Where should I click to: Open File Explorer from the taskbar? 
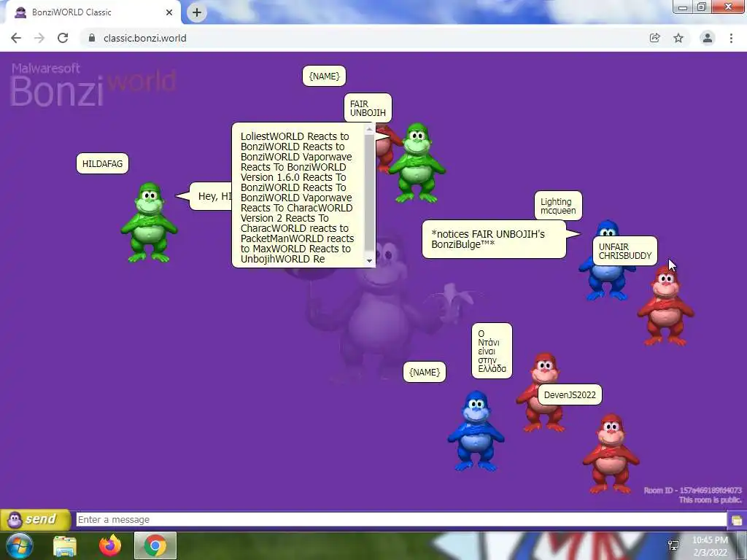point(65,546)
